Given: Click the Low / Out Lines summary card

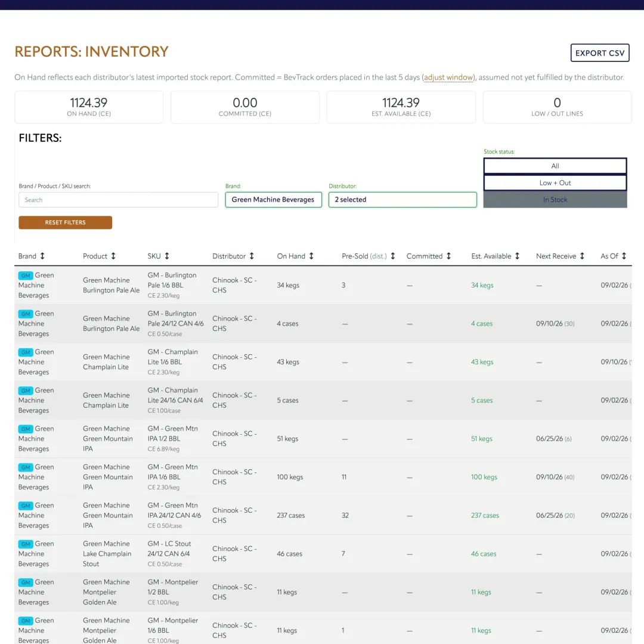Looking at the screenshot, I should coord(557,107).
